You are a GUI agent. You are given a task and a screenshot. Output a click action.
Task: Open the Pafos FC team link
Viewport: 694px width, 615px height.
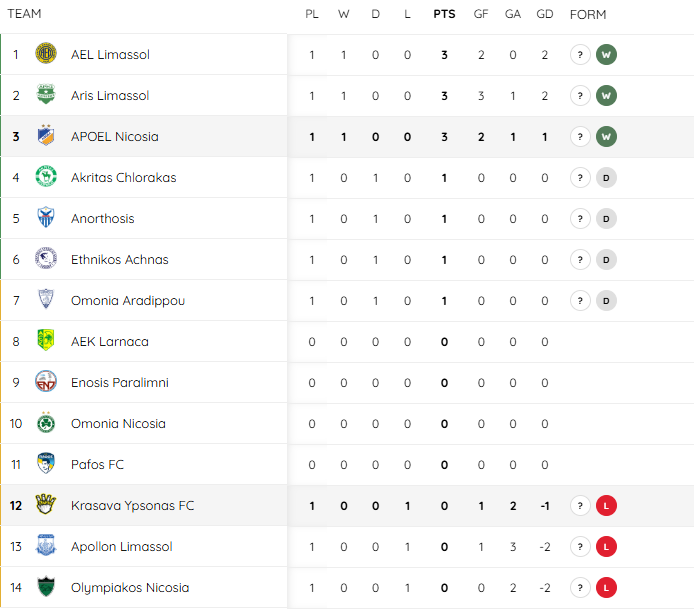coord(97,464)
